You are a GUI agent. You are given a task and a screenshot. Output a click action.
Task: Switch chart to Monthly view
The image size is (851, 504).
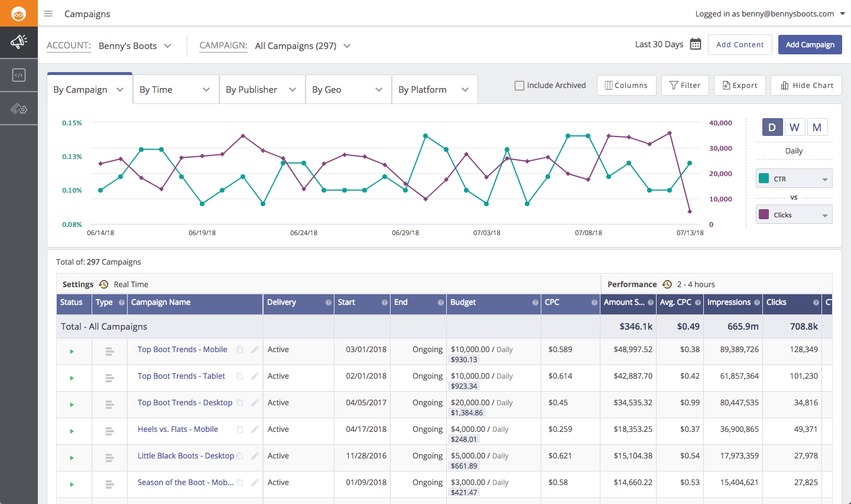coord(817,127)
